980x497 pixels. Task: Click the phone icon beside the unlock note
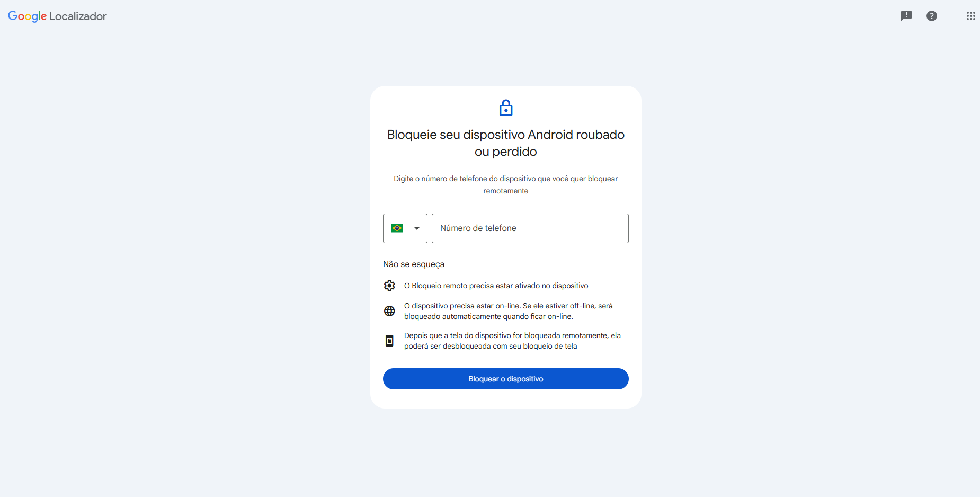click(x=389, y=340)
